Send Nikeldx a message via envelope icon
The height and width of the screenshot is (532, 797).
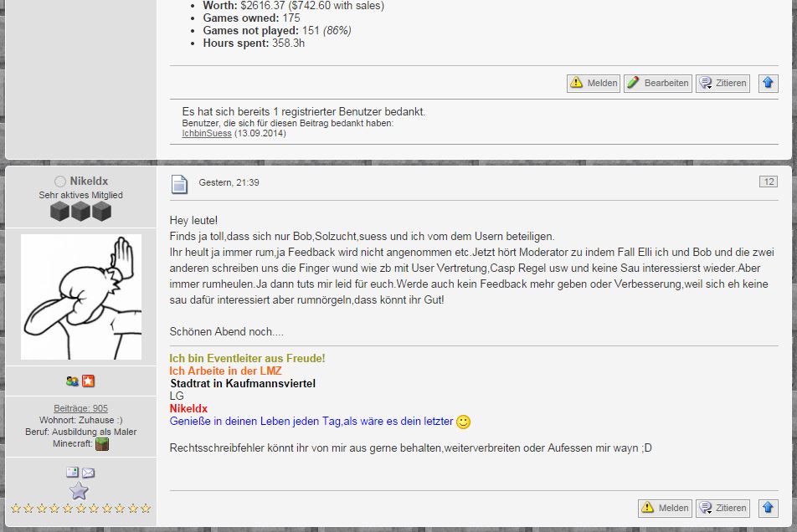[88, 473]
